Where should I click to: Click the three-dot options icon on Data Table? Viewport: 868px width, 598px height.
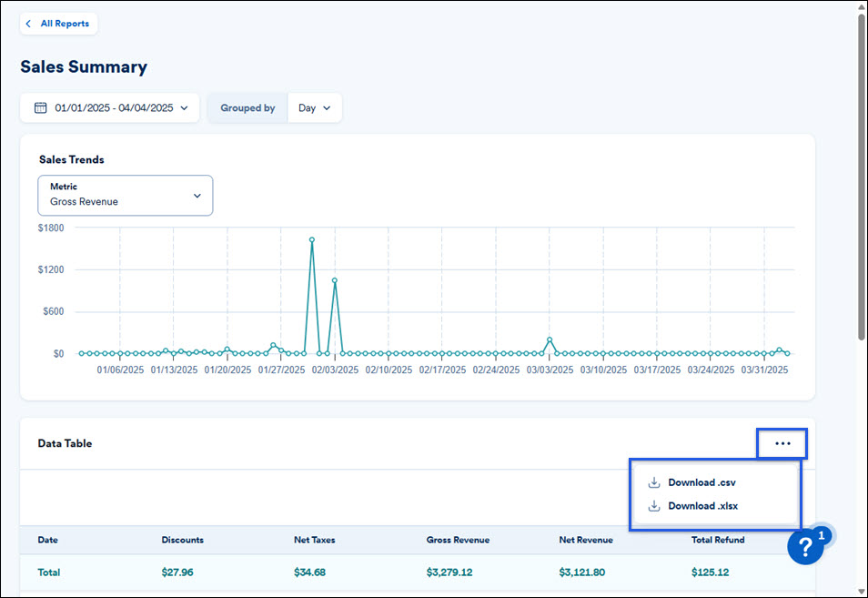point(782,443)
